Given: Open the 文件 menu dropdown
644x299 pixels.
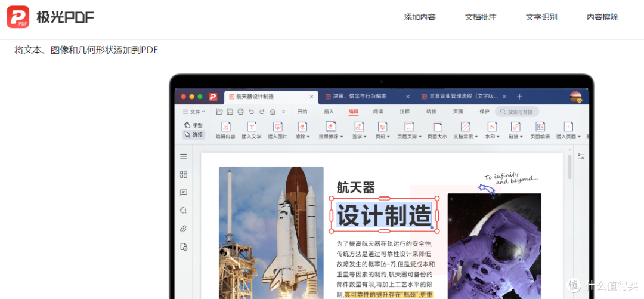Looking at the screenshot, I should point(194,112).
